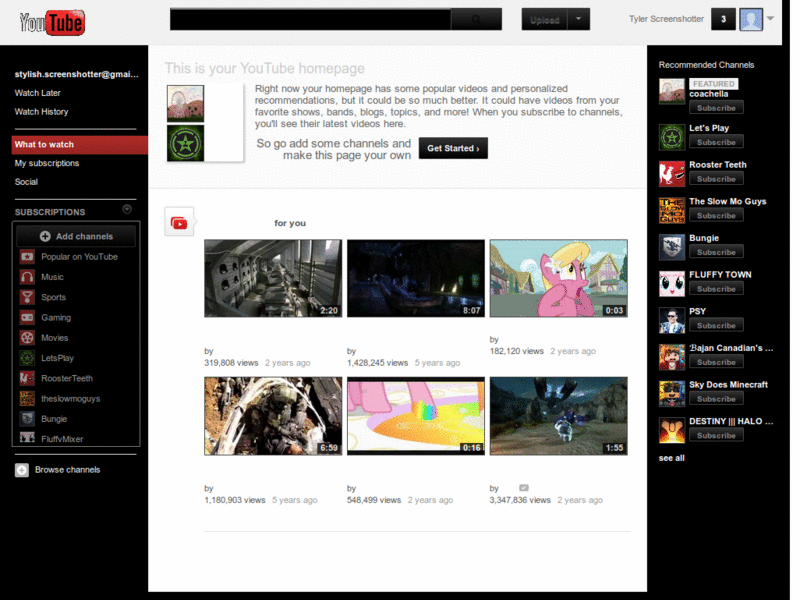Open Watch History
Image resolution: width=800 pixels, height=600 pixels.
tap(41, 112)
